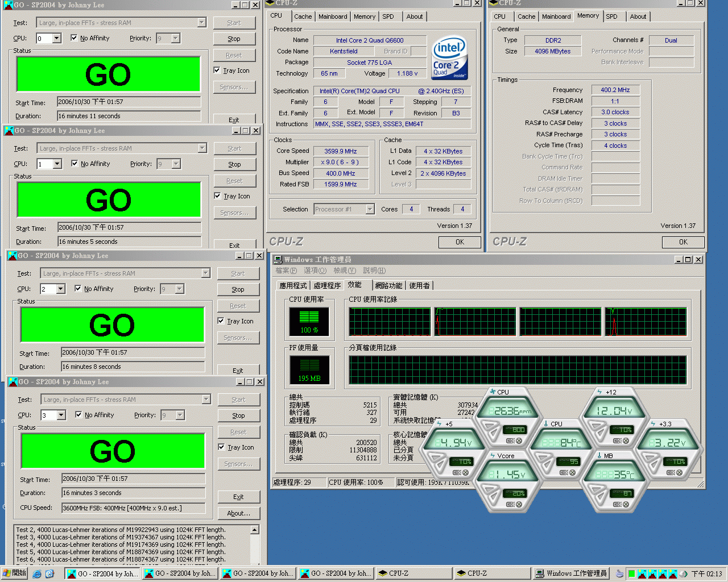Screen dimensions: 728x582
Task: Click up arrow of SP2004 log scrollbar
Action: pos(255,529)
